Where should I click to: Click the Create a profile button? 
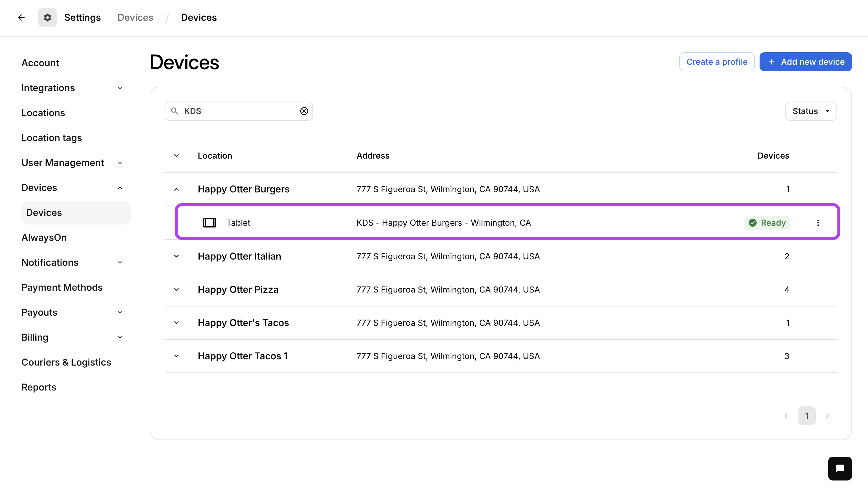pos(717,62)
